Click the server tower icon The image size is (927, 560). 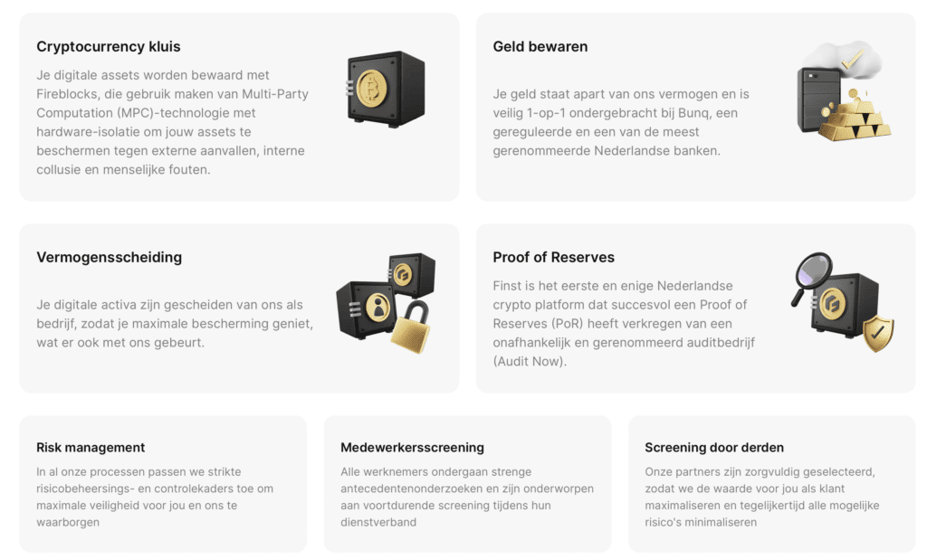(817, 101)
